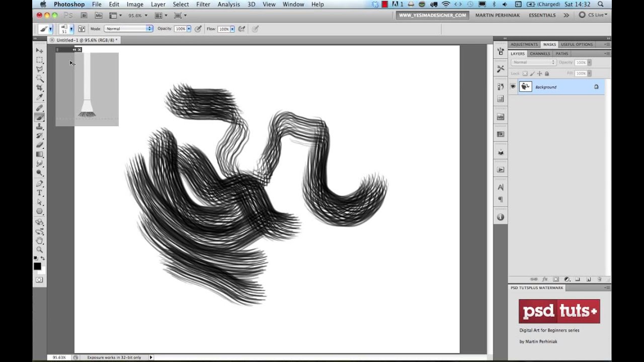This screenshot has height=362, width=644.
Task: Select the Zoom tool
Action: point(39,250)
